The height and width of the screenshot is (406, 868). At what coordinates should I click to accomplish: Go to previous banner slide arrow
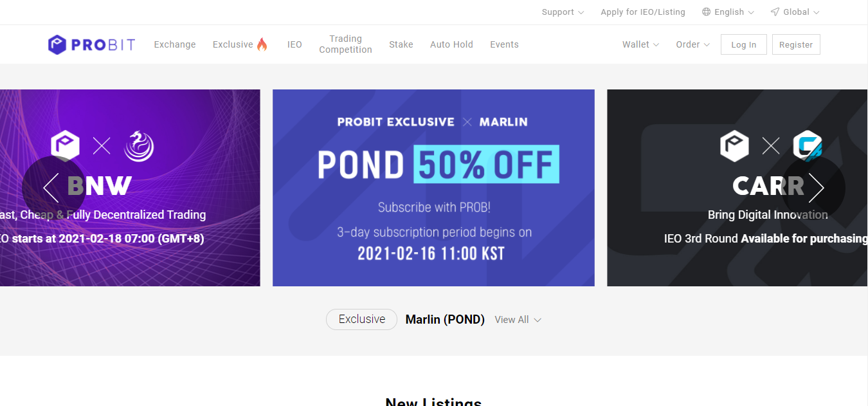click(x=51, y=187)
